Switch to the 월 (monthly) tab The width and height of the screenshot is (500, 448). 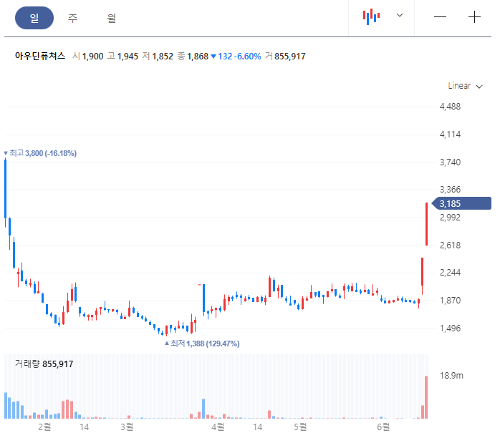coord(111,18)
